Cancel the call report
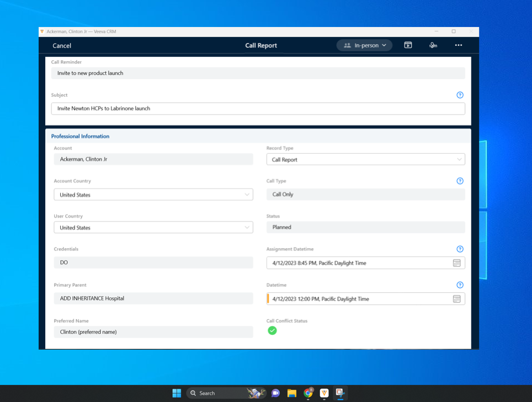Viewport: 532px width, 402px height. 62,46
